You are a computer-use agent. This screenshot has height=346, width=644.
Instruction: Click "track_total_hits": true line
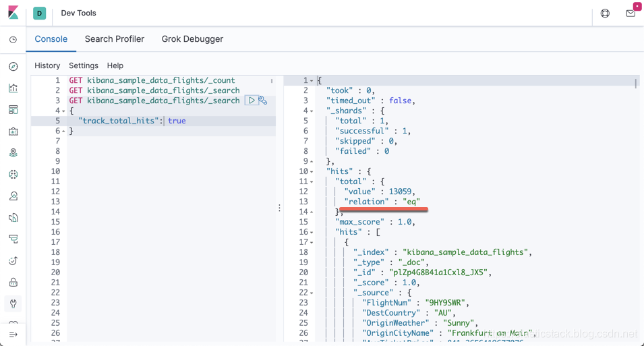coord(132,121)
